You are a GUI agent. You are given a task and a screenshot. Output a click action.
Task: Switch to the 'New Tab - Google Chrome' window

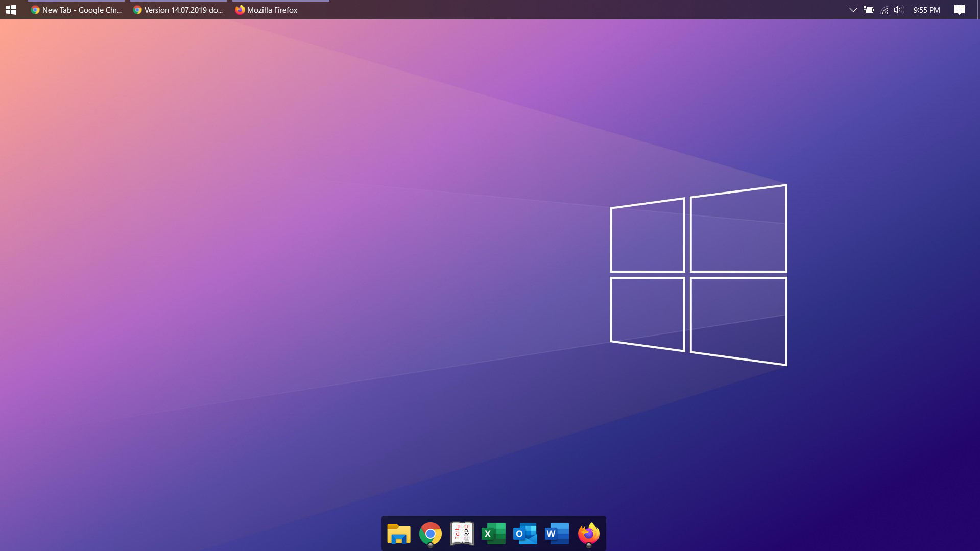(x=77, y=10)
